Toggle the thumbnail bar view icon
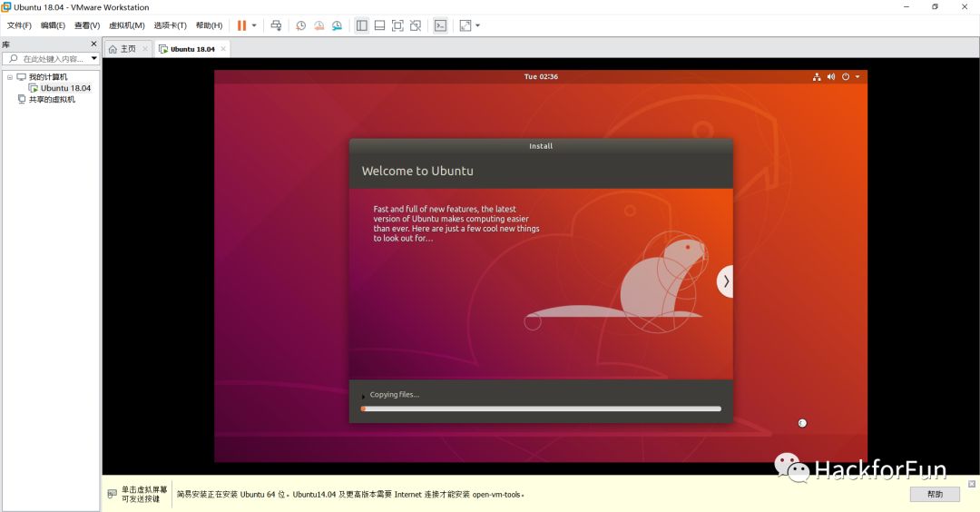Image resolution: width=980 pixels, height=512 pixels. click(x=379, y=25)
